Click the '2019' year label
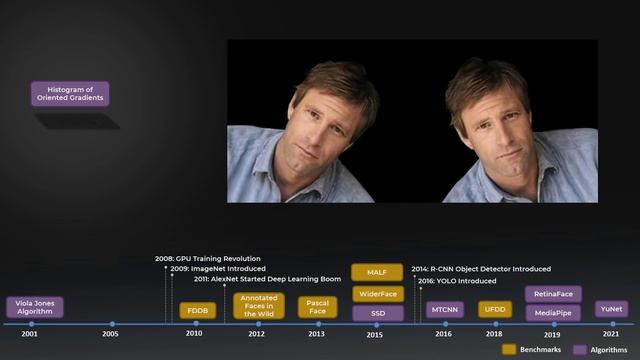The image size is (640, 360). click(x=552, y=335)
